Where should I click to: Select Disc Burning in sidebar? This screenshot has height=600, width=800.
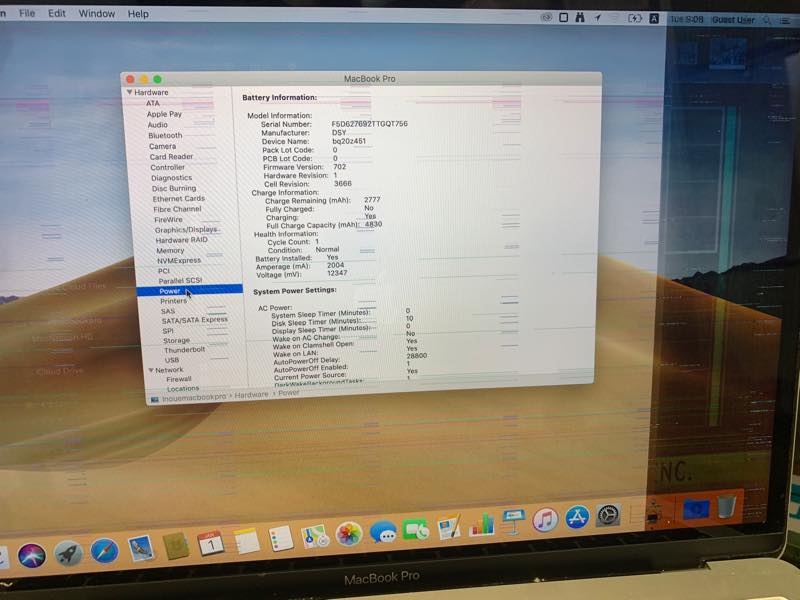[x=174, y=188]
